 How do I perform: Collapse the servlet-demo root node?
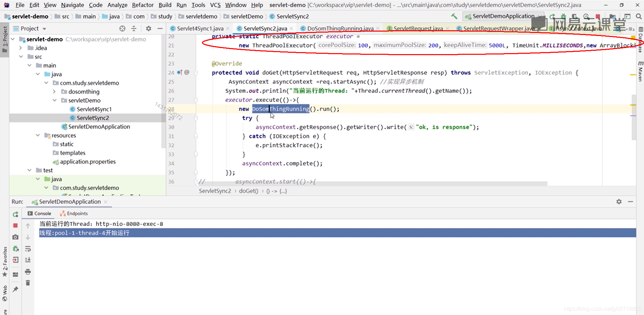[13, 39]
